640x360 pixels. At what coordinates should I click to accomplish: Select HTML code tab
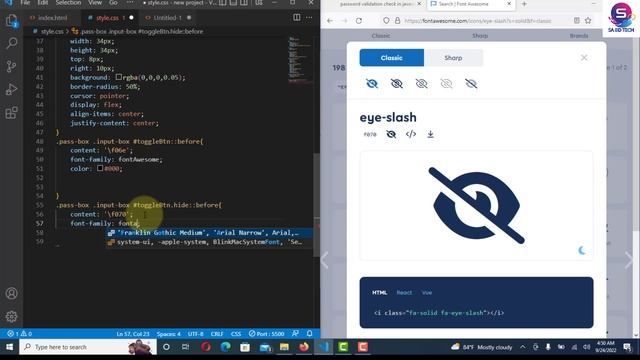coord(379,292)
